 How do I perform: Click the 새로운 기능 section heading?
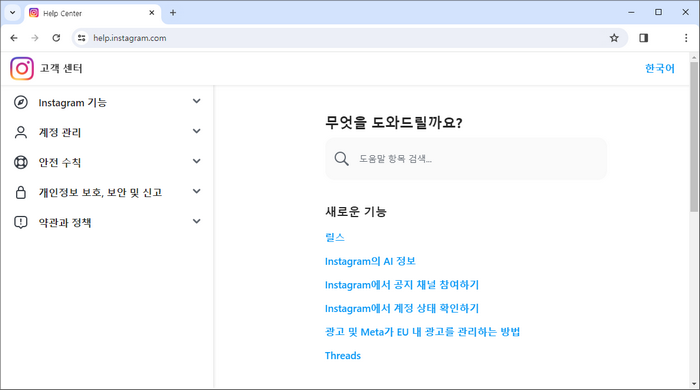click(356, 212)
